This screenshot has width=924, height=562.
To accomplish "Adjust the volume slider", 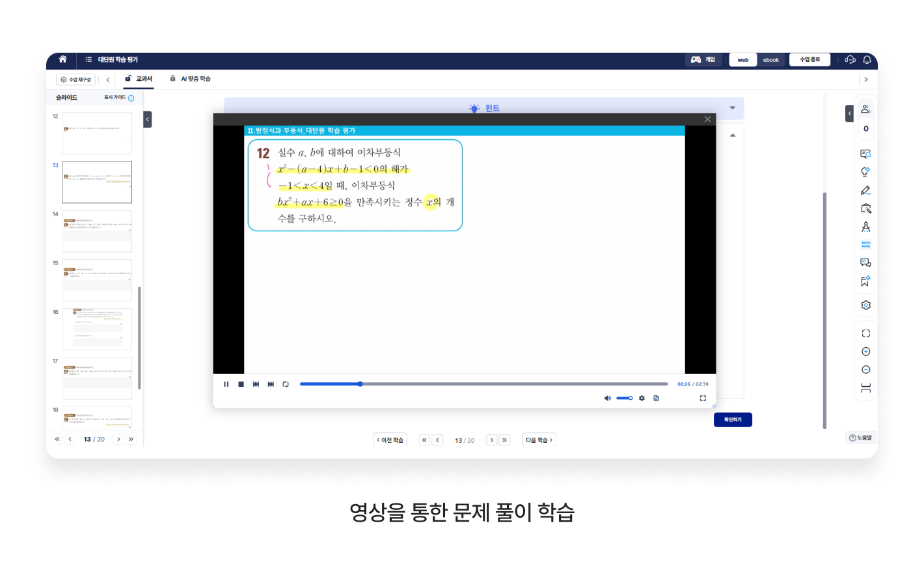I will (x=625, y=398).
